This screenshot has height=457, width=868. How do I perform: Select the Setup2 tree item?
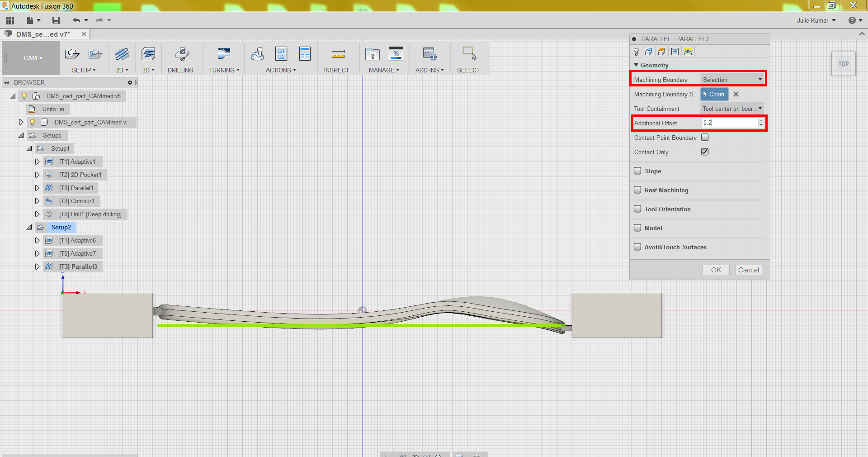click(61, 227)
